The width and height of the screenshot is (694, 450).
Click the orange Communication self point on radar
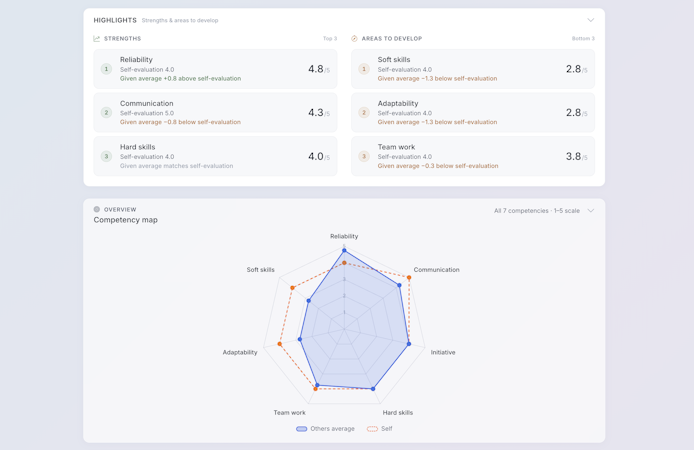tap(409, 277)
